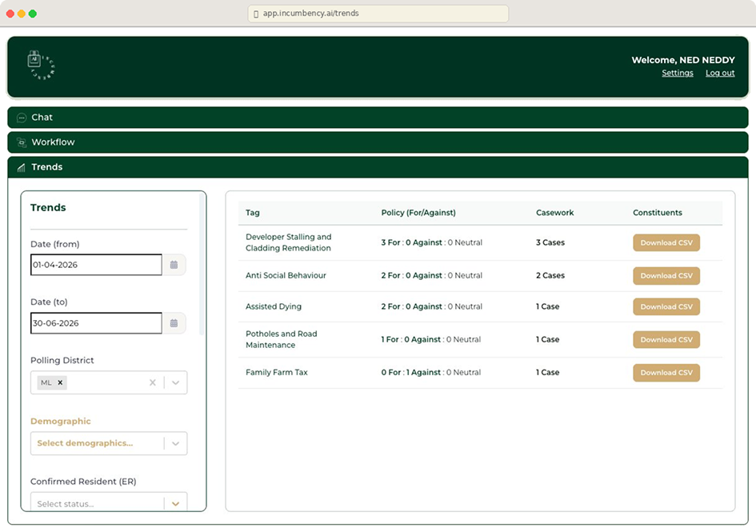
Task: Click the page icon in address bar
Action: (x=256, y=14)
